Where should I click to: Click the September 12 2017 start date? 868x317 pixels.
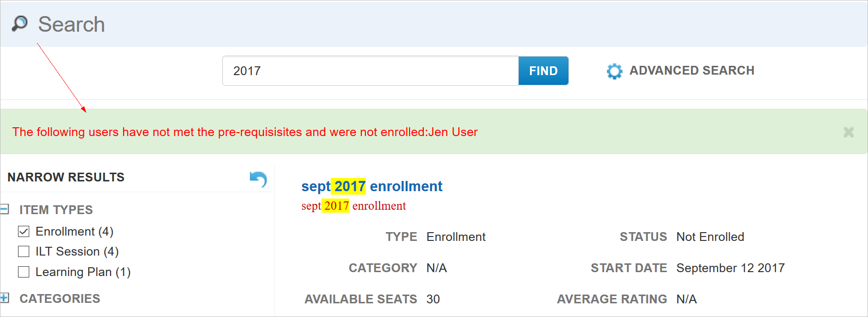[730, 268]
